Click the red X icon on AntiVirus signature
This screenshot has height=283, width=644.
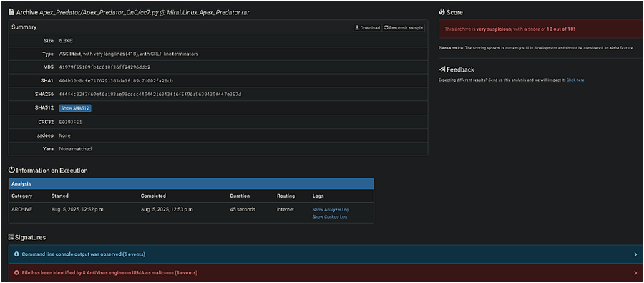(17, 273)
